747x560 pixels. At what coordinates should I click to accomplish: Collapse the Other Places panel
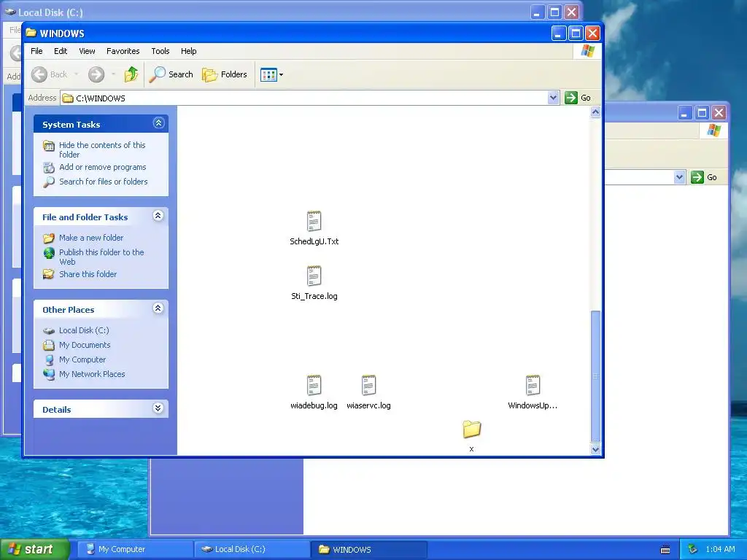tap(158, 308)
